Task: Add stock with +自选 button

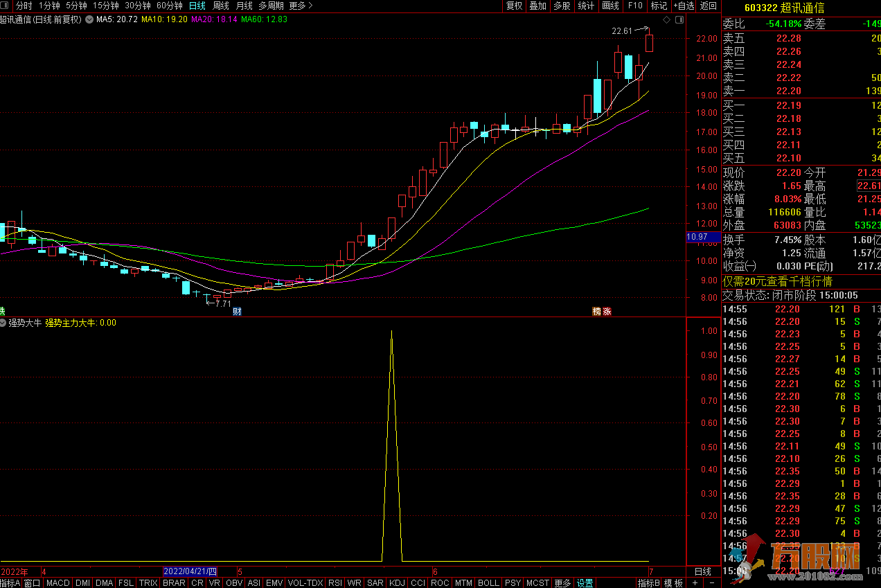Action: [683, 6]
